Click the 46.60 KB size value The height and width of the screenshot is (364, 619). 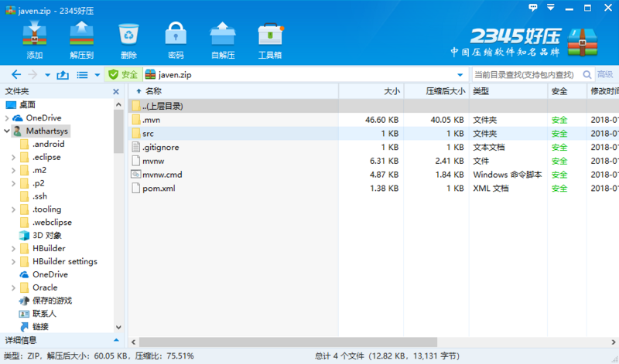(381, 120)
